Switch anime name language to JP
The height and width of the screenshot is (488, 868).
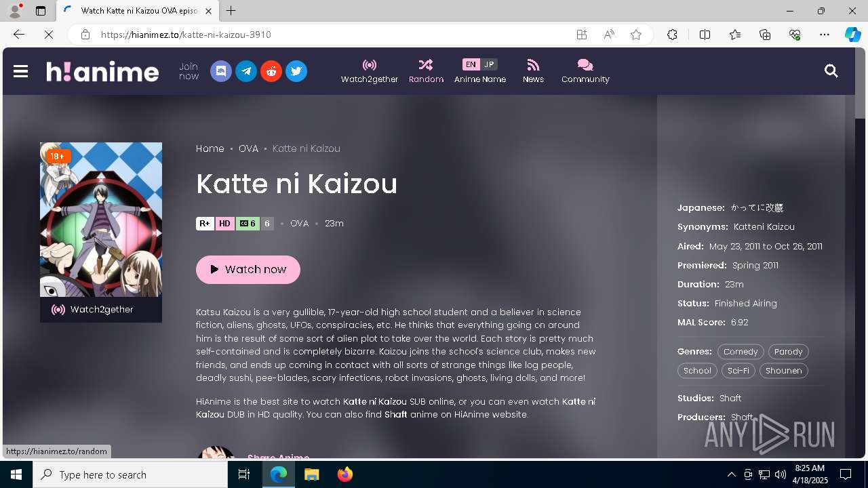click(489, 64)
